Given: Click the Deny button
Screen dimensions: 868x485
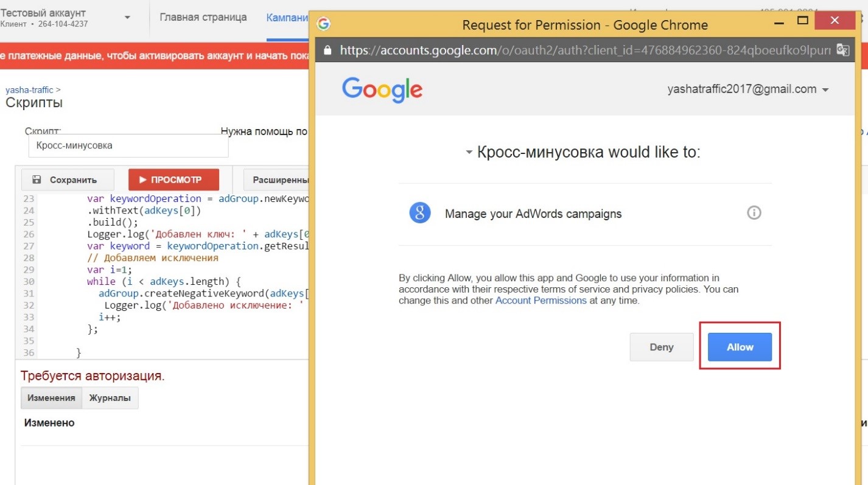Looking at the screenshot, I should tap(662, 347).
